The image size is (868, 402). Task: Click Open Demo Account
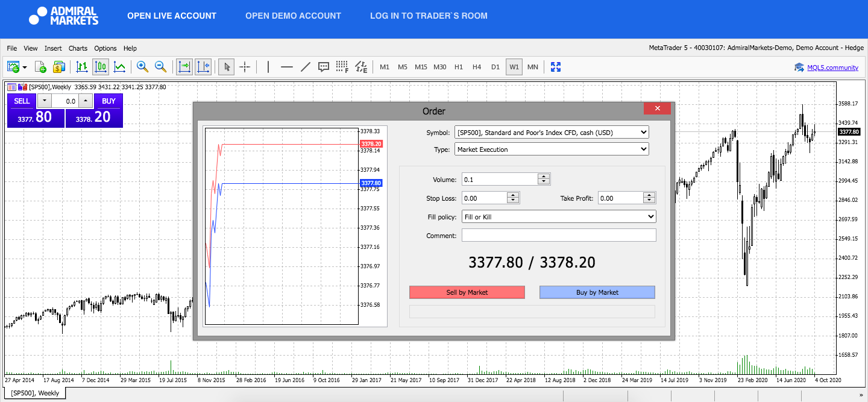[x=293, y=16]
